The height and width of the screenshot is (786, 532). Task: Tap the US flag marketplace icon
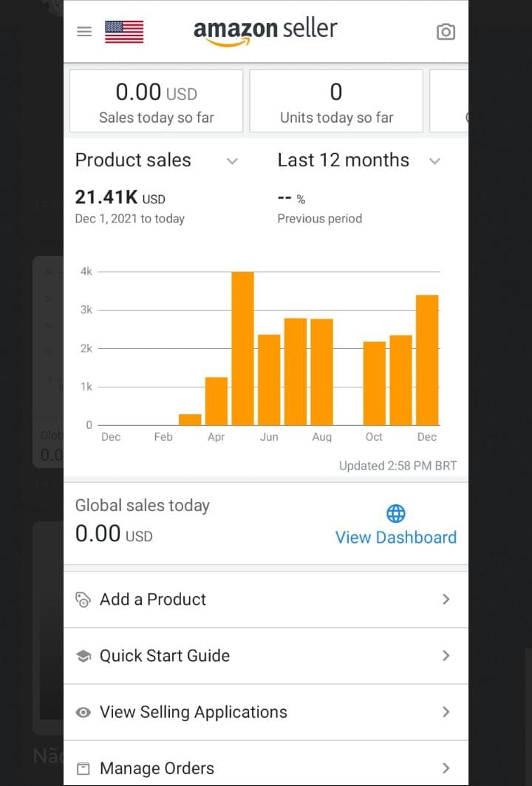coord(124,32)
